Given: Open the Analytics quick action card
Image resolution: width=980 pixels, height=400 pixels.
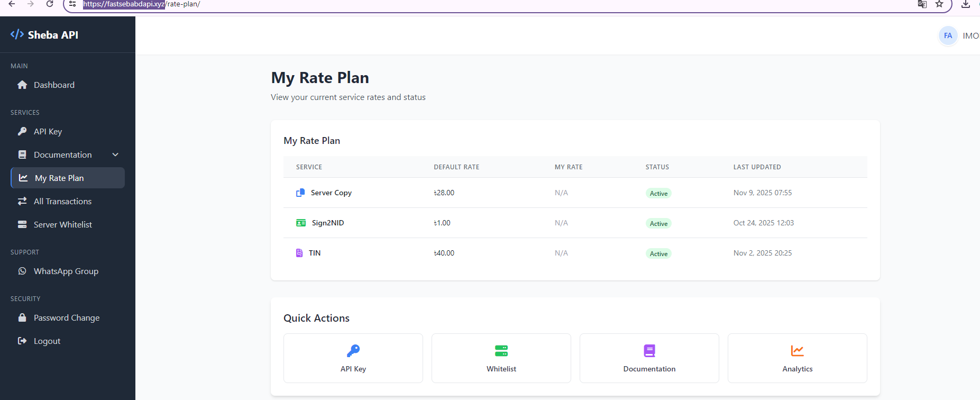Looking at the screenshot, I should pos(798,358).
